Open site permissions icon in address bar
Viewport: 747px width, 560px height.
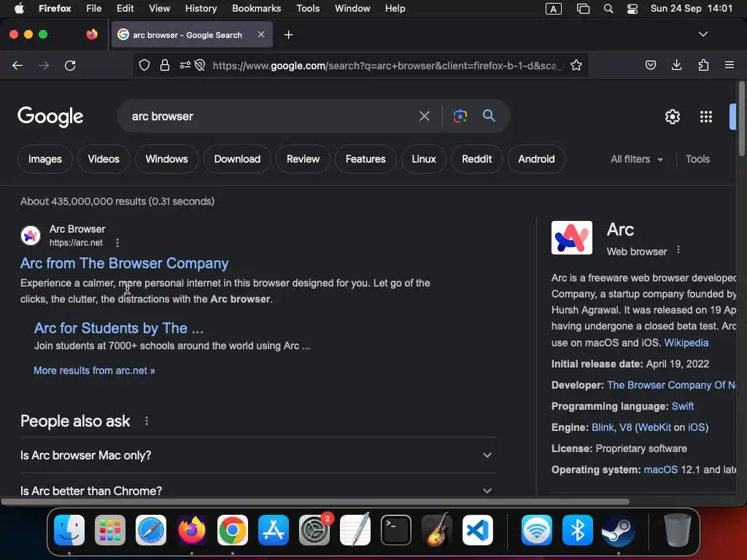[185, 65]
